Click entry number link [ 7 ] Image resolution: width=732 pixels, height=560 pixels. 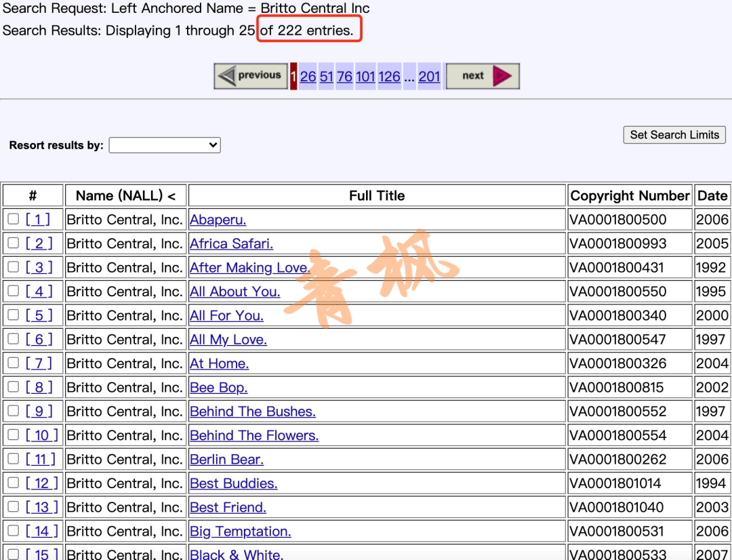coord(39,363)
